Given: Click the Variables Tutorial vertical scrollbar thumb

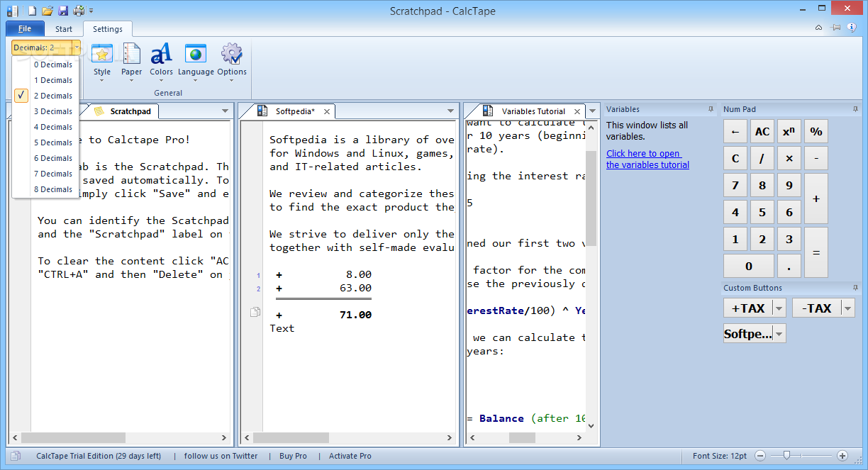Looking at the screenshot, I should tap(591, 198).
